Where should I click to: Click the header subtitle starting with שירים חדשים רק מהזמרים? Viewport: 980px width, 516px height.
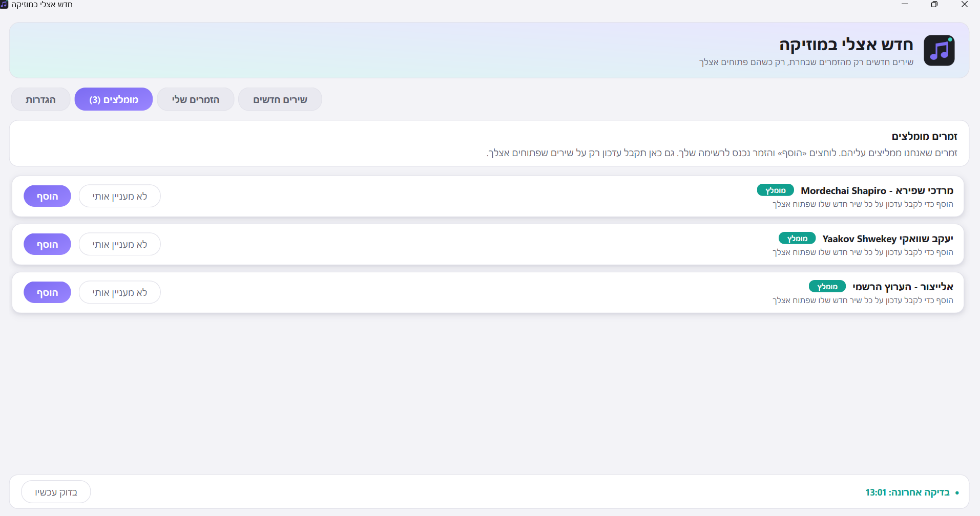pos(806,62)
